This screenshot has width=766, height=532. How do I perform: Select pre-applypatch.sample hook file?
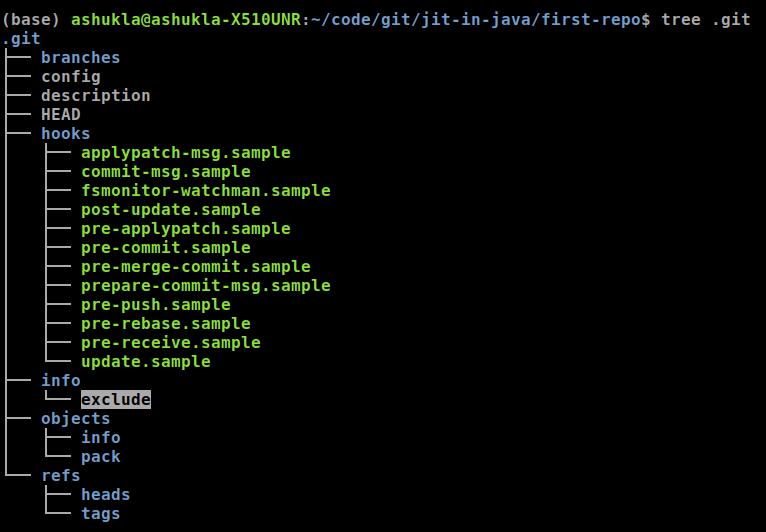185,229
